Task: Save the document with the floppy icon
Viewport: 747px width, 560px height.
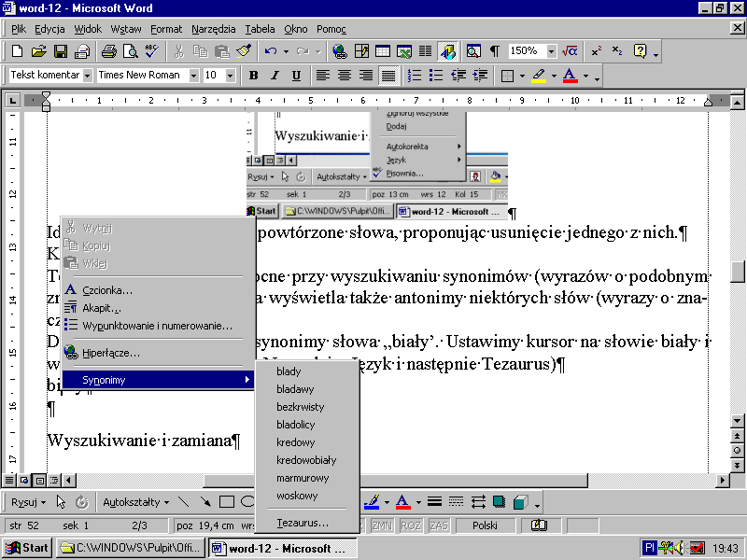Action: (x=61, y=51)
